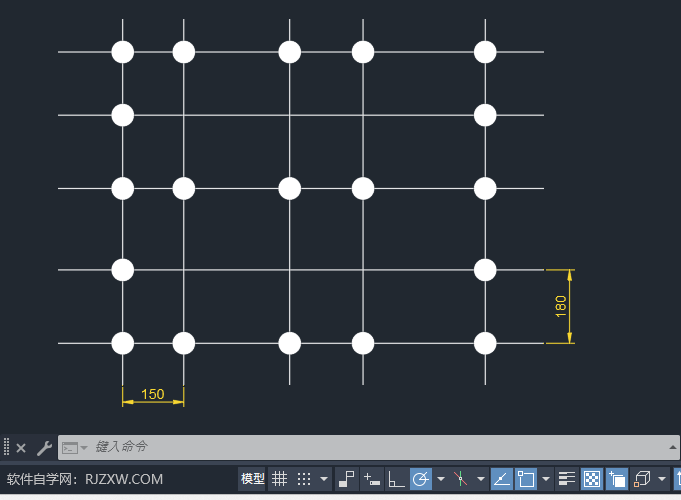Disable polar tracking toggle

point(421,479)
